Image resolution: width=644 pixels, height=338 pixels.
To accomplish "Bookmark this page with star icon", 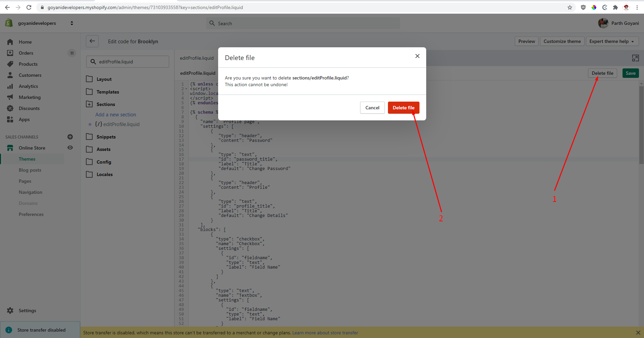I will tap(570, 7).
